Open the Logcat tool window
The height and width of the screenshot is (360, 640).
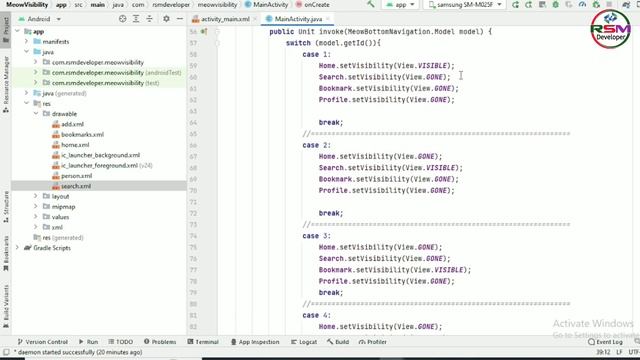pos(304,342)
